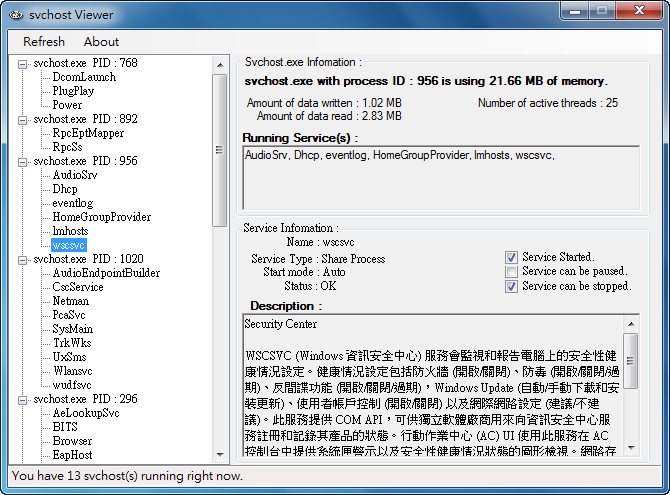Image resolution: width=670 pixels, height=495 pixels.
Task: Minimize the svchost Viewer window
Action: (575, 10)
